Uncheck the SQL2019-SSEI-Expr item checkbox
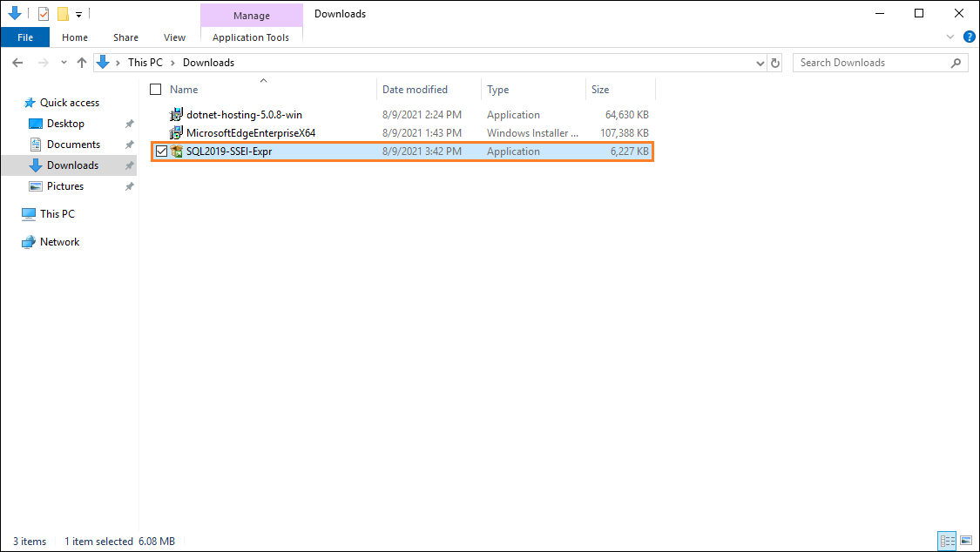Viewport: 980px width, 552px height. 161,151
